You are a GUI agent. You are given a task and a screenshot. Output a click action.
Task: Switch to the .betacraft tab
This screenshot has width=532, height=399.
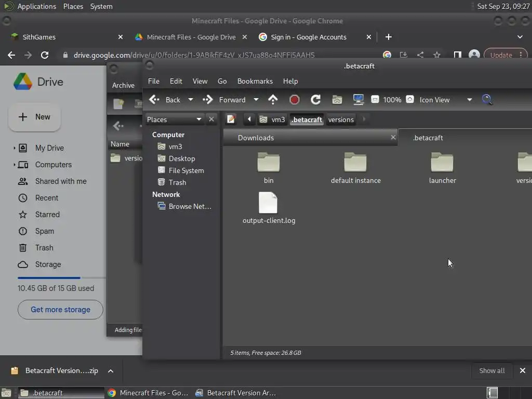428,138
